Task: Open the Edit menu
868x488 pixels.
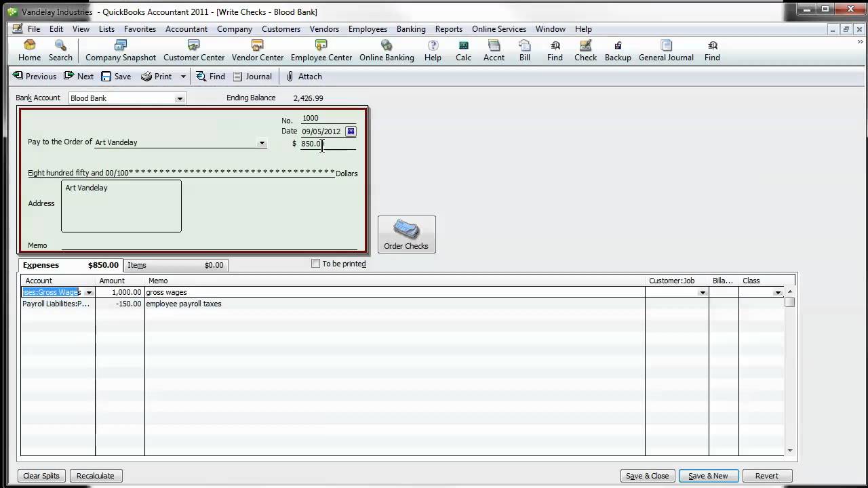Action: (x=56, y=29)
